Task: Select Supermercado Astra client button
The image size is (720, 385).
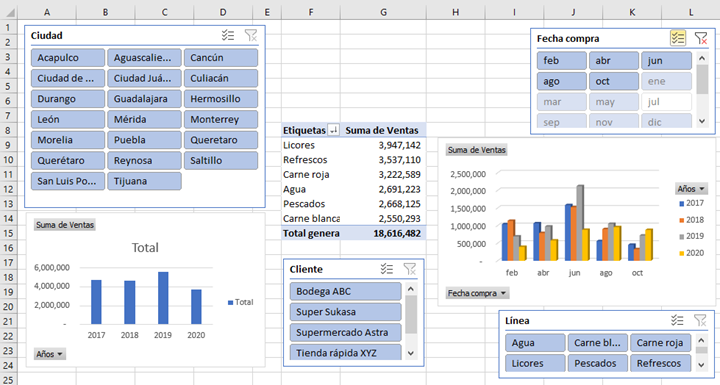Action: [x=345, y=333]
